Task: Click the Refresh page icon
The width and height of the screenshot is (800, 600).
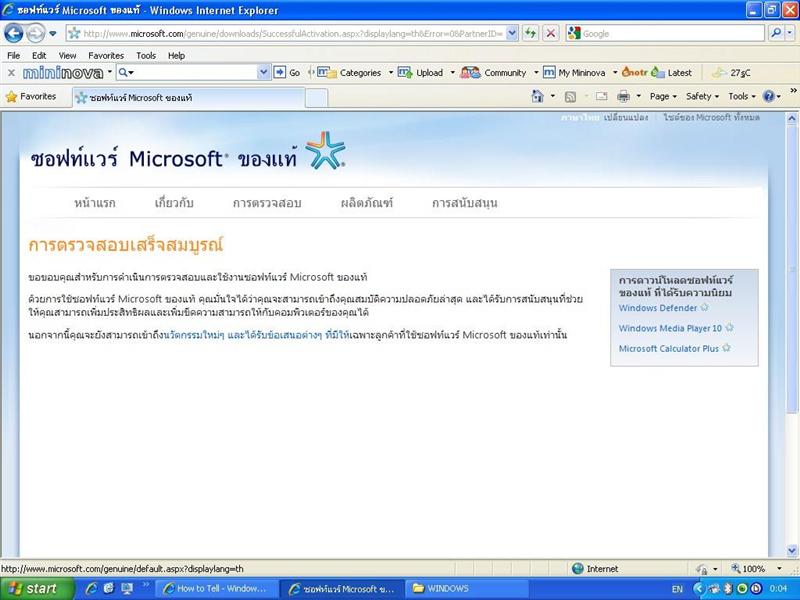Action: tap(531, 34)
